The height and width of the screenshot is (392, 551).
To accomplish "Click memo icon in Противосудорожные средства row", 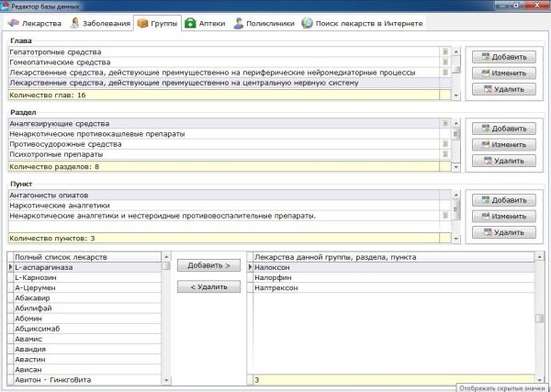I will pyautogui.click(x=445, y=144).
